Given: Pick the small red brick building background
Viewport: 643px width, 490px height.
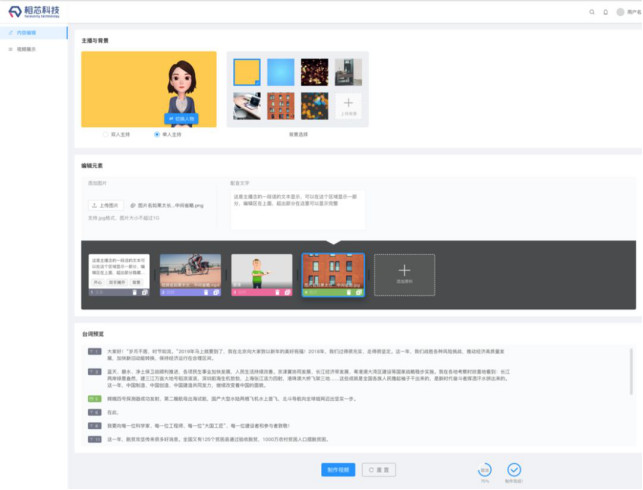Looking at the screenshot, I should pyautogui.click(x=280, y=106).
